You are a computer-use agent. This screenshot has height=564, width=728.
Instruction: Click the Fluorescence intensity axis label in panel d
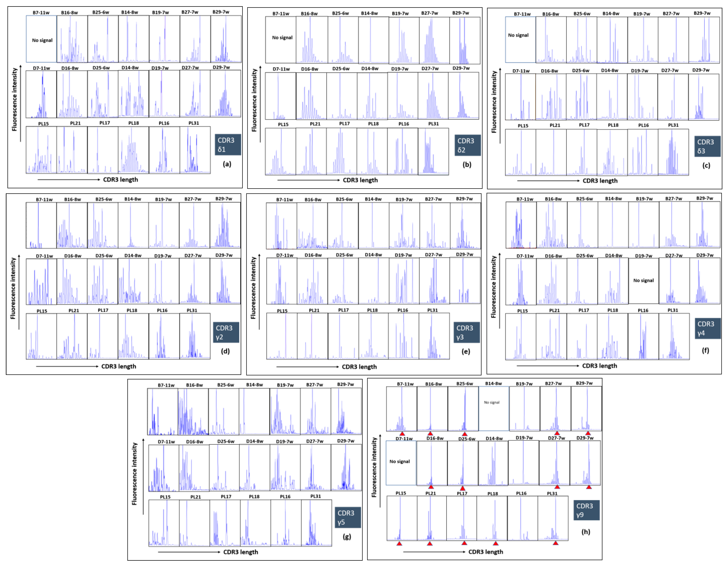13,288
